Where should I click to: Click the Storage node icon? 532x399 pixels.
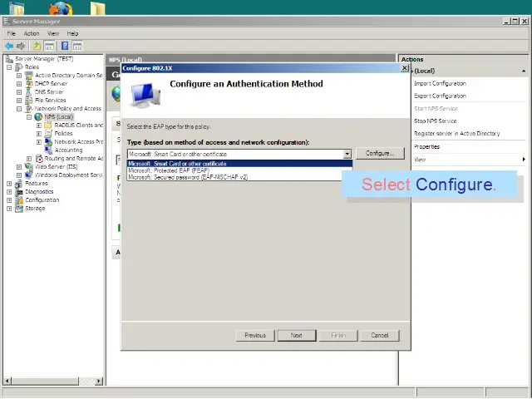click(19, 209)
